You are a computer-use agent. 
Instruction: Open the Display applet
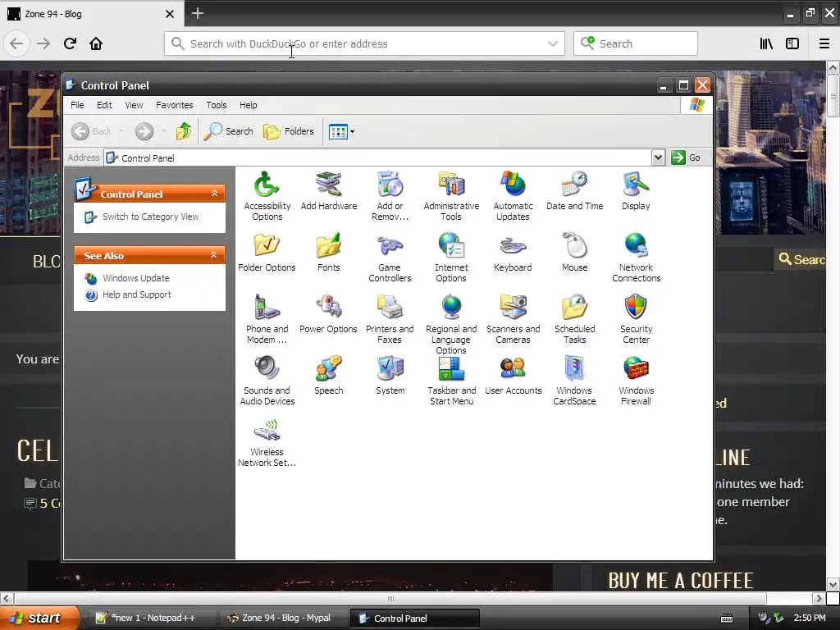pos(636,190)
